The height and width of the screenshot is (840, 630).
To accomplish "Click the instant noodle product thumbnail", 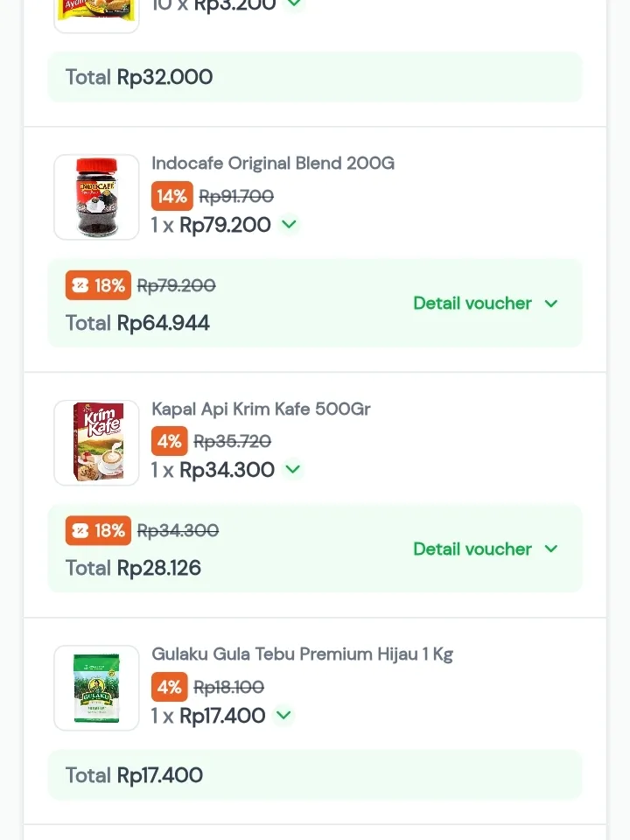I will click(x=96, y=12).
